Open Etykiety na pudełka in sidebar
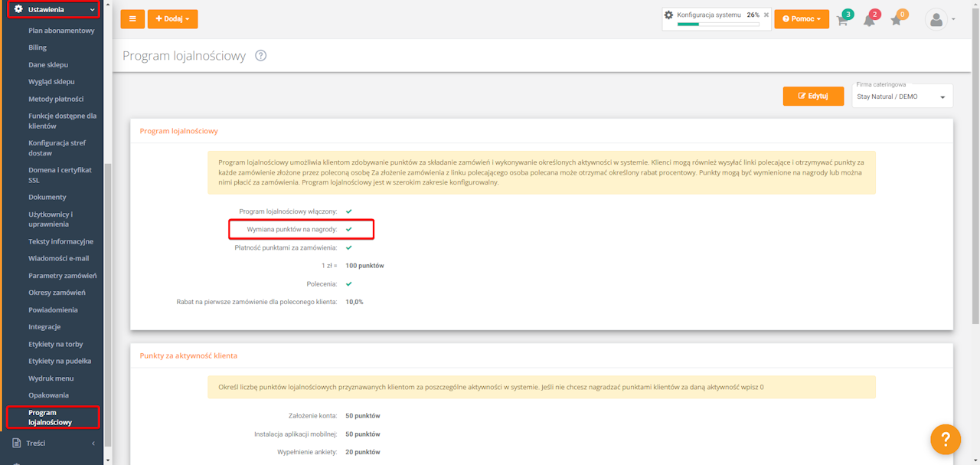 [60, 361]
